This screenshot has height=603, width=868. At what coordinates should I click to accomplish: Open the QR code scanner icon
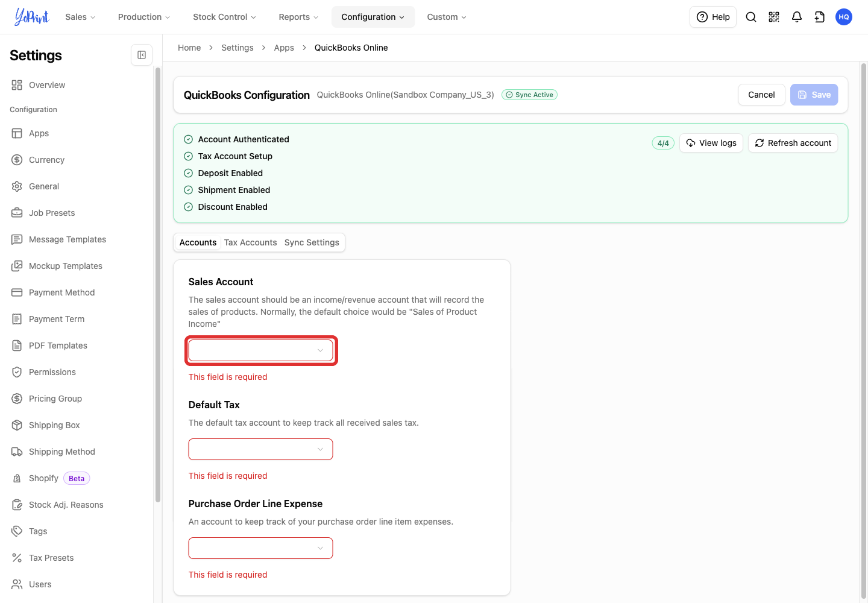(774, 17)
